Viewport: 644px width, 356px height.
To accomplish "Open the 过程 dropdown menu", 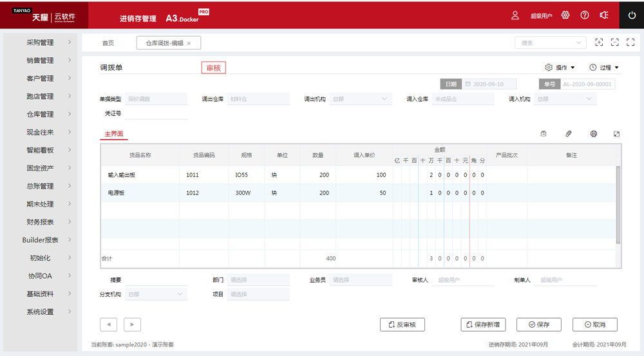I will pyautogui.click(x=604, y=68).
